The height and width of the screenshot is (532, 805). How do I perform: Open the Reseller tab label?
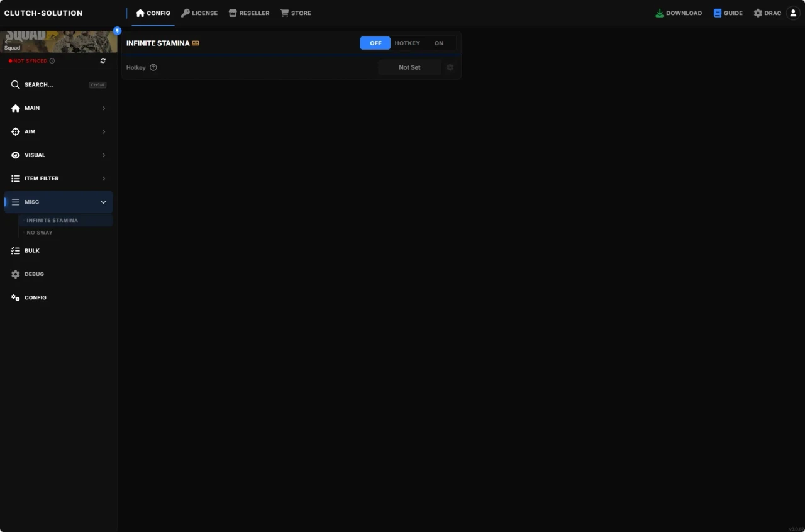pos(254,13)
